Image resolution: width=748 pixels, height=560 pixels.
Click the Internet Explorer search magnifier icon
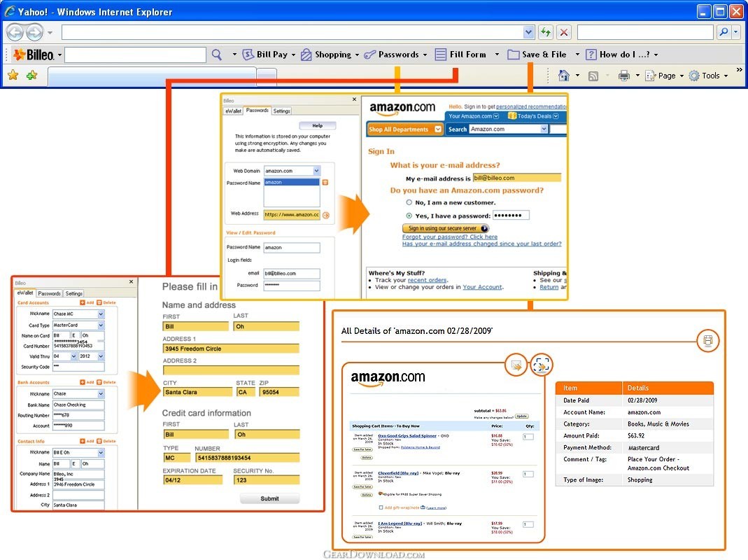point(724,32)
